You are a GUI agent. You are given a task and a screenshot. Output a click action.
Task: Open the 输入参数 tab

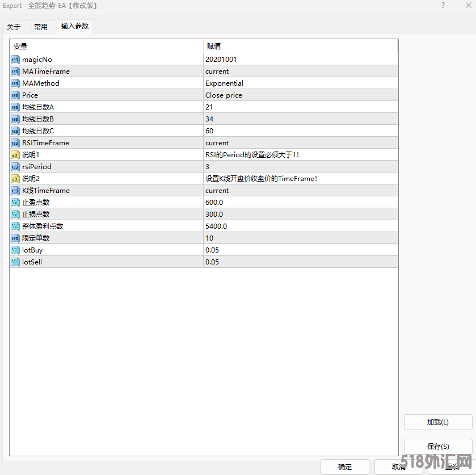(x=75, y=26)
